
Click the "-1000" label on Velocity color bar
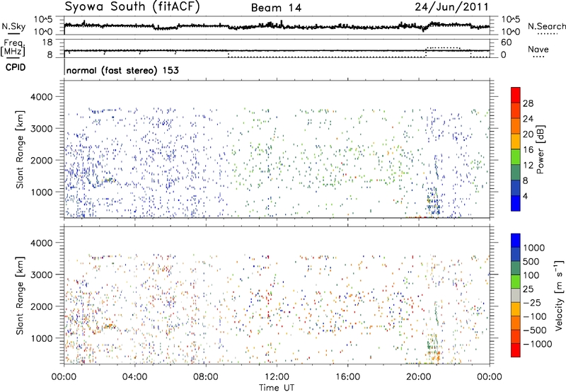[x=538, y=344]
